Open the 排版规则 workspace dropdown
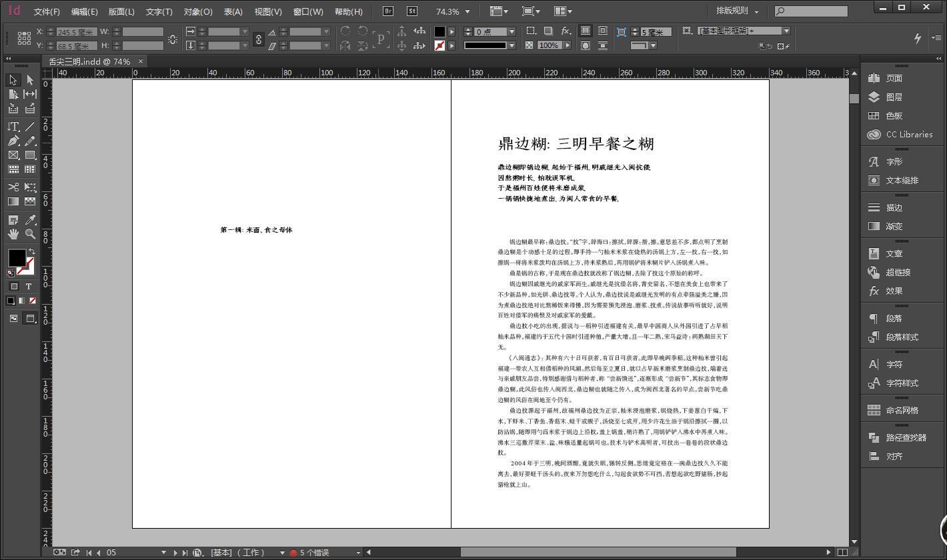Screen dimensions: 947x560 pyautogui.click(x=738, y=11)
